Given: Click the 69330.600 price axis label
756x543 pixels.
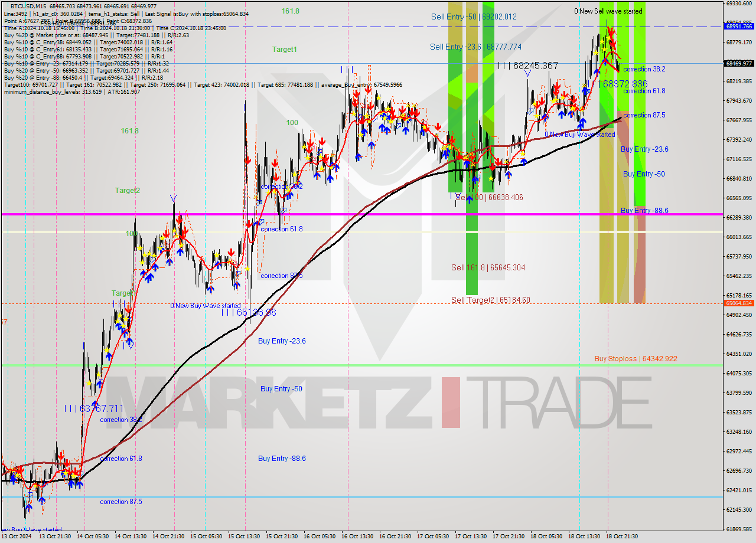Looking at the screenshot, I should coord(739,3).
